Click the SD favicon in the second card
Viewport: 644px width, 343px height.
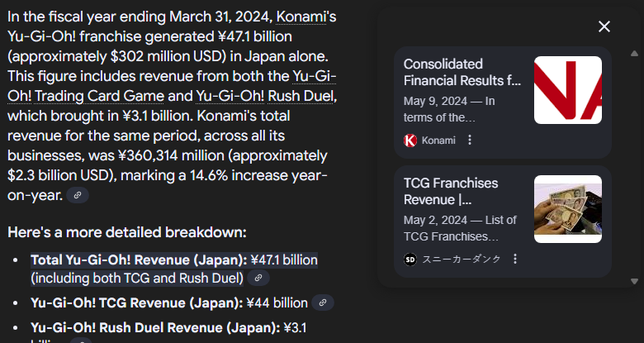click(x=410, y=259)
